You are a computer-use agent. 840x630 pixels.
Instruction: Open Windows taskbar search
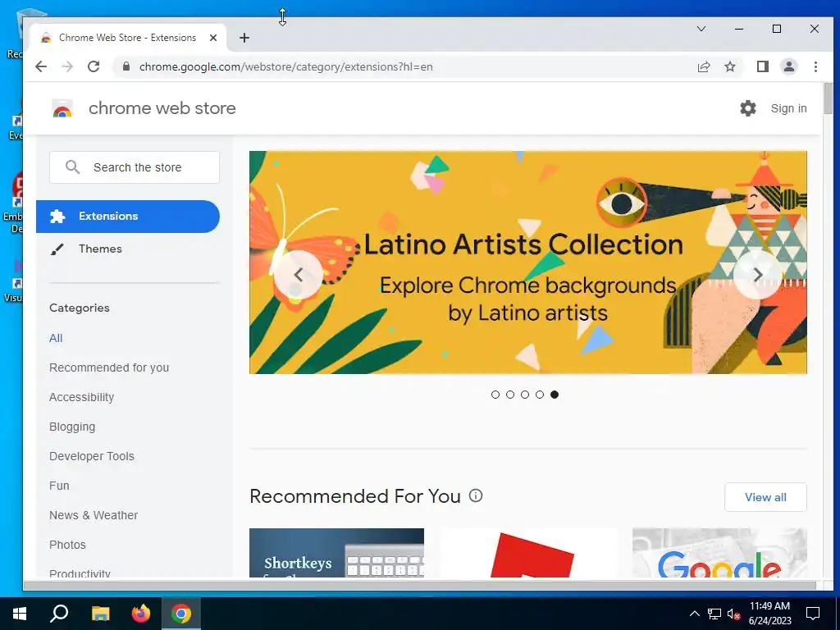[59, 614]
